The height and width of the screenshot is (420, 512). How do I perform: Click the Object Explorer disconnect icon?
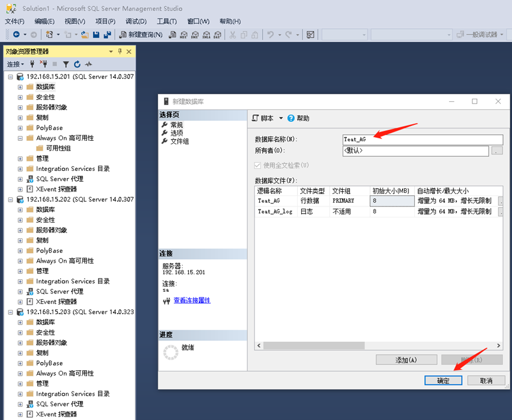click(43, 64)
